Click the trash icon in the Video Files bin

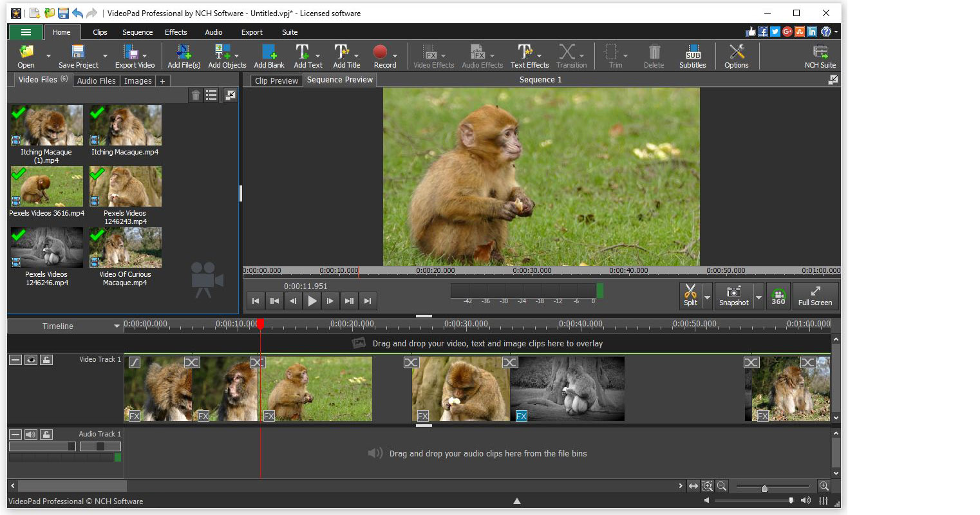tap(196, 95)
